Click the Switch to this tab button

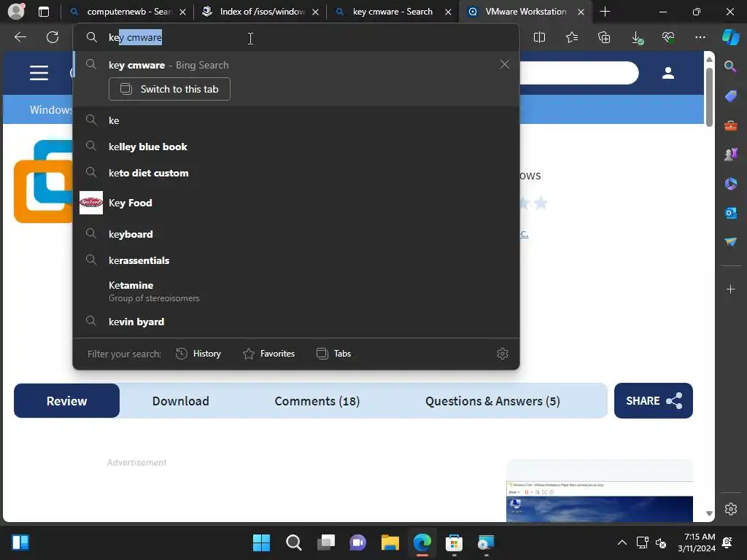coord(169,89)
